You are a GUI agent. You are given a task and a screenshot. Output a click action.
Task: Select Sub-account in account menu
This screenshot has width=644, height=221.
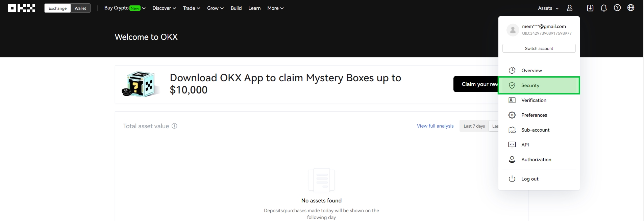[539, 130]
